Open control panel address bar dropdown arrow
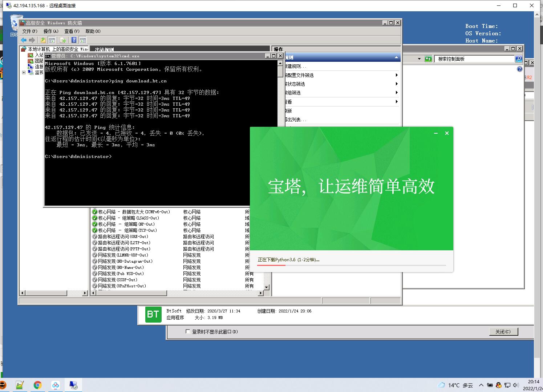Viewport: 543px width, 392px height. (419, 59)
